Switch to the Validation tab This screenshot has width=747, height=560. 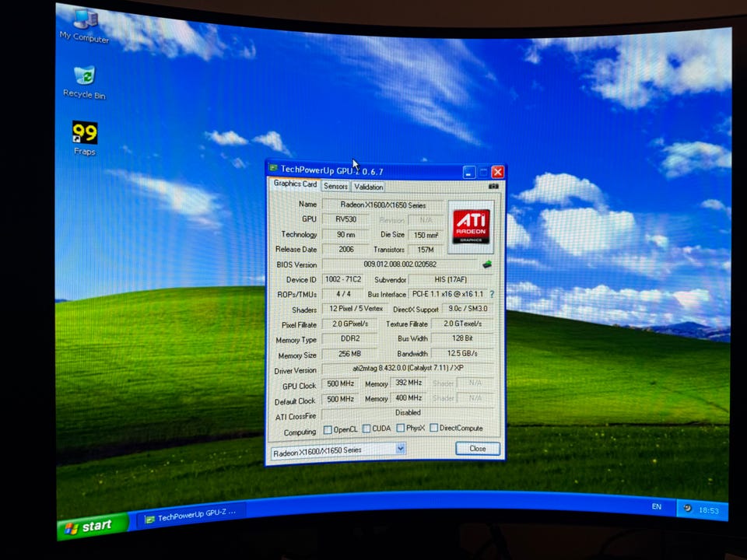368,187
